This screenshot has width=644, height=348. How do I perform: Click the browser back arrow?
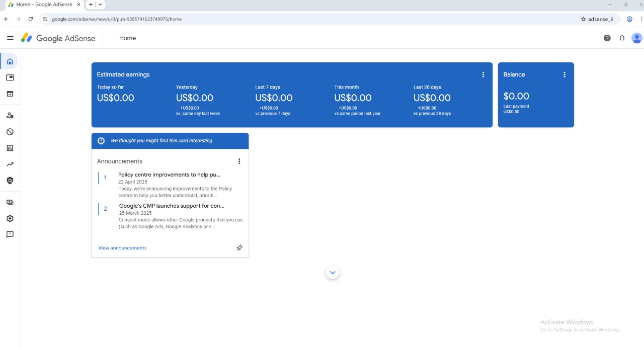coord(6,19)
